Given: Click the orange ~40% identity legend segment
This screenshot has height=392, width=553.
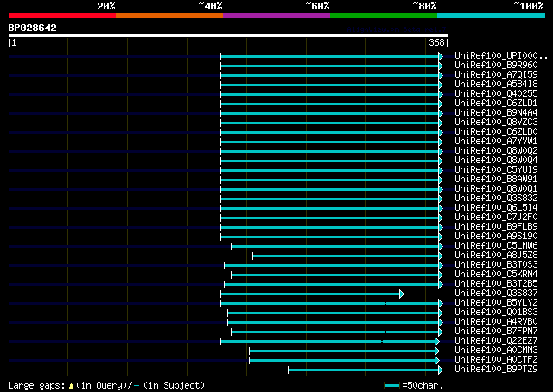Looking at the screenshot, I should pyautogui.click(x=169, y=16).
